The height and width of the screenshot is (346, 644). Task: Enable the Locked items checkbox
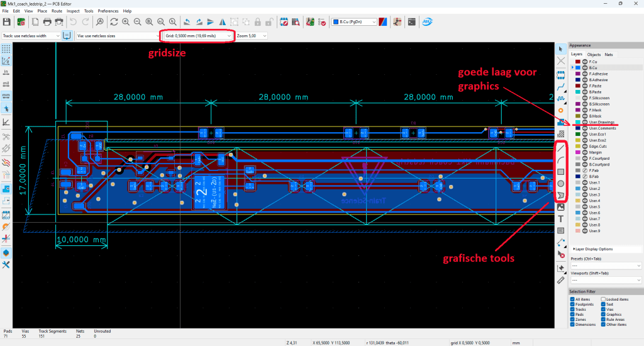604,299
